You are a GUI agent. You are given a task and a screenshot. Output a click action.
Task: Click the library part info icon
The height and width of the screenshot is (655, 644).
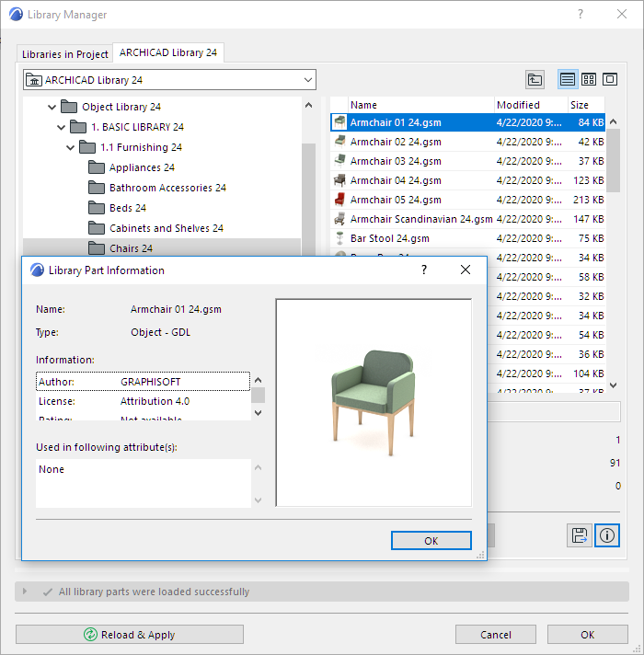607,535
